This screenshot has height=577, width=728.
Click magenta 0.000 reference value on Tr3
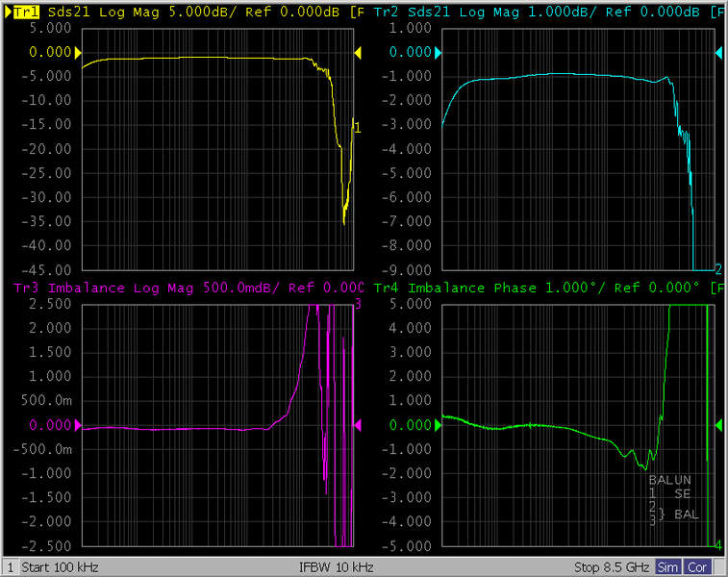tap(51, 425)
